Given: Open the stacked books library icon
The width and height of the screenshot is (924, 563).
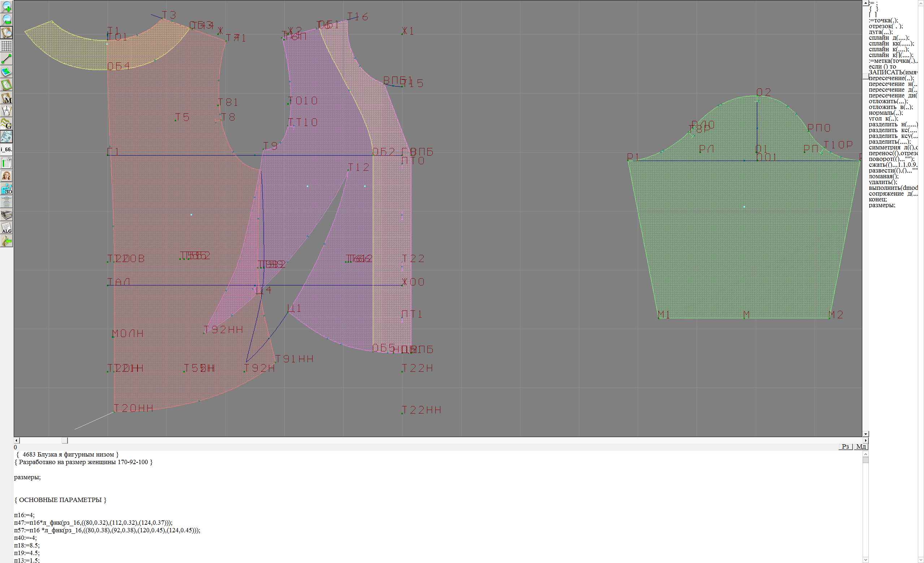Looking at the screenshot, I should 7,215.
